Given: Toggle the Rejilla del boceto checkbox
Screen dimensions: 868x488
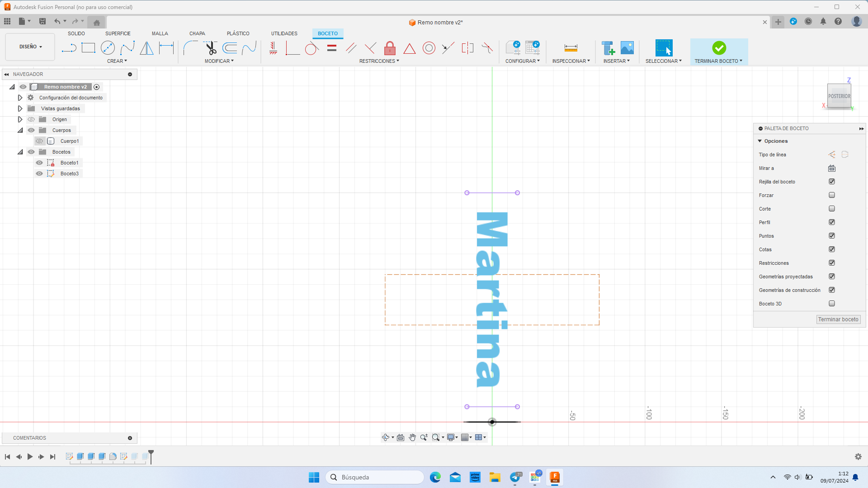Looking at the screenshot, I should pos(832,182).
